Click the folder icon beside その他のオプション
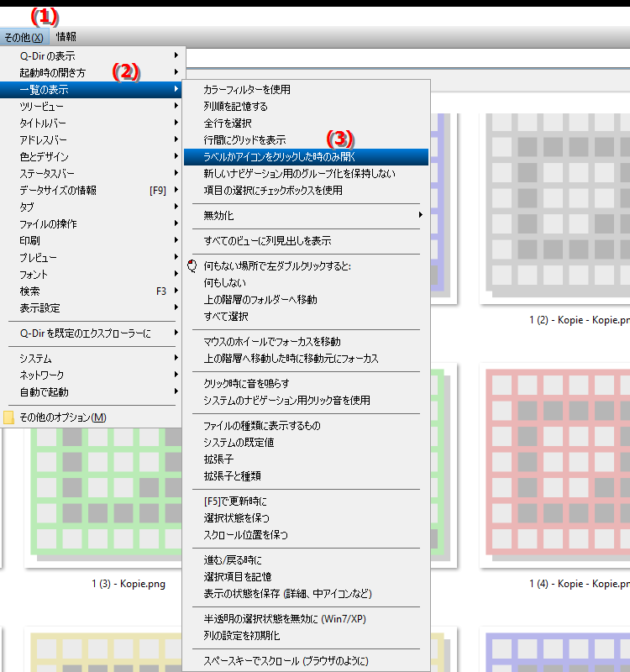 pyautogui.click(x=8, y=417)
